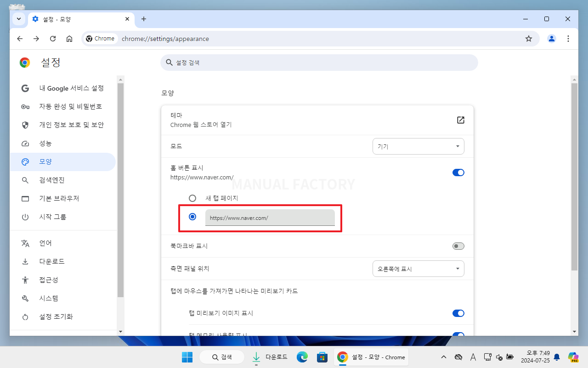This screenshot has height=368, width=588.
Task: Click the network display tray icon
Action: click(488, 357)
